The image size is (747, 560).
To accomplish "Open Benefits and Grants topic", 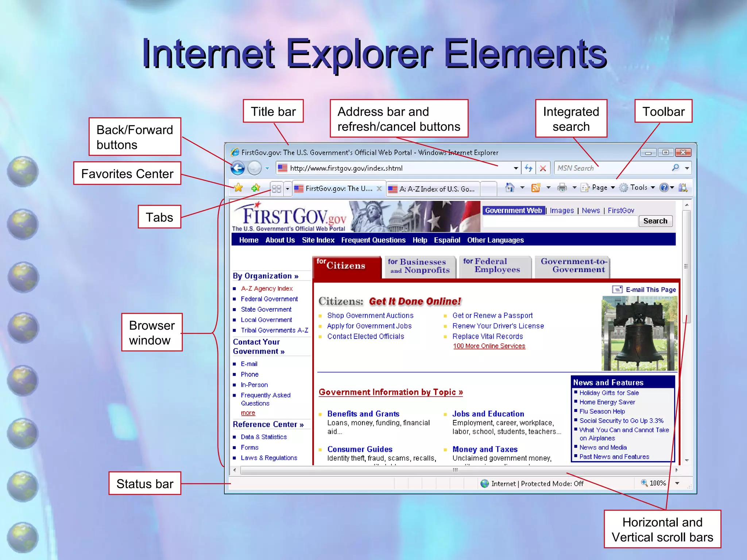I will coord(363,414).
